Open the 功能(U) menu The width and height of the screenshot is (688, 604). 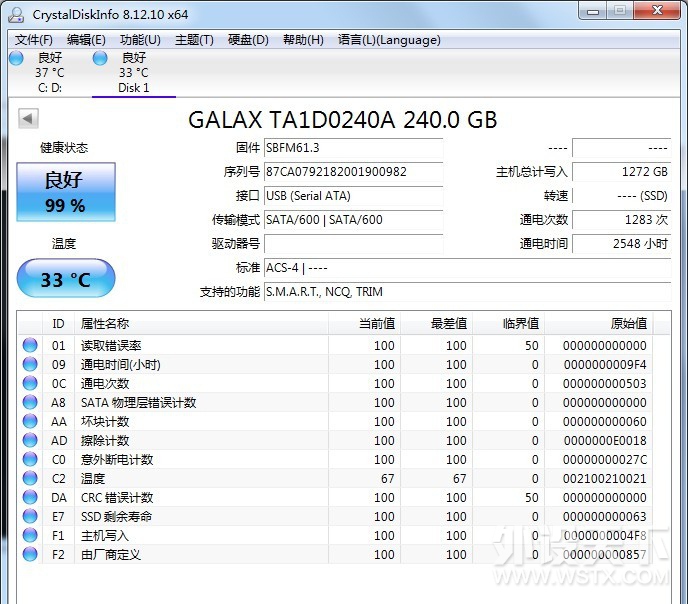140,40
